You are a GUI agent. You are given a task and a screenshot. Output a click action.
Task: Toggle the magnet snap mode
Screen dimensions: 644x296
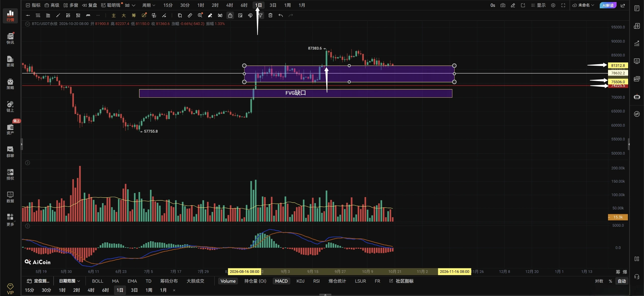coord(250,15)
